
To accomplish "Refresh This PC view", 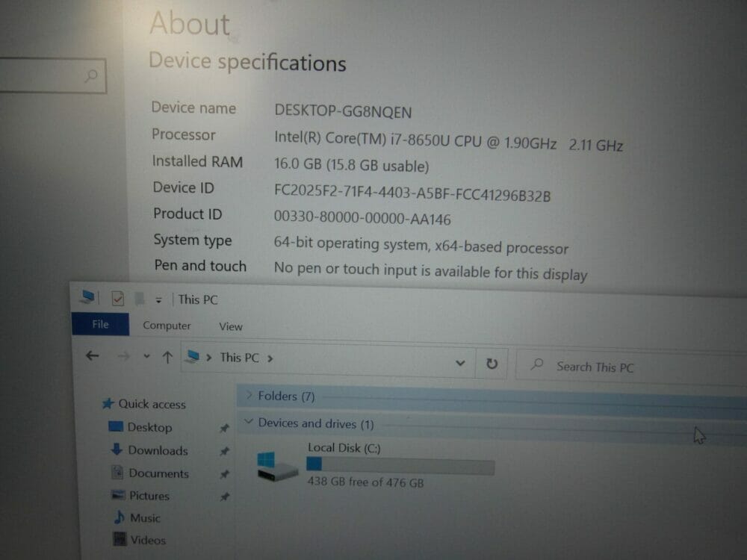I will [x=492, y=364].
